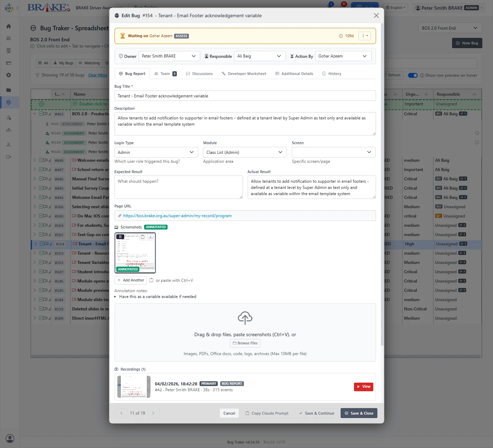Download the annotated screenshot
Image resolution: width=493 pixels, height=448 pixels.
point(150,237)
